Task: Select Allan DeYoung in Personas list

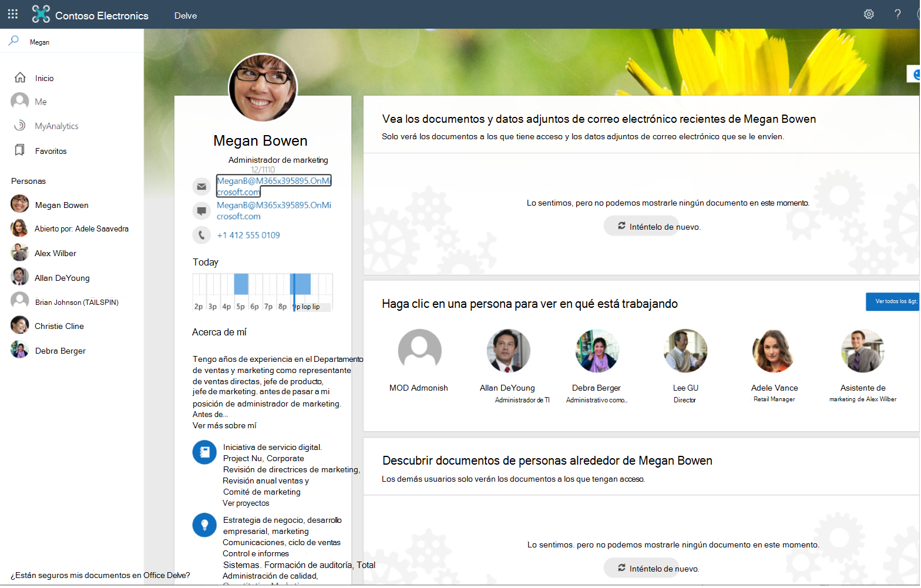Action: (62, 278)
